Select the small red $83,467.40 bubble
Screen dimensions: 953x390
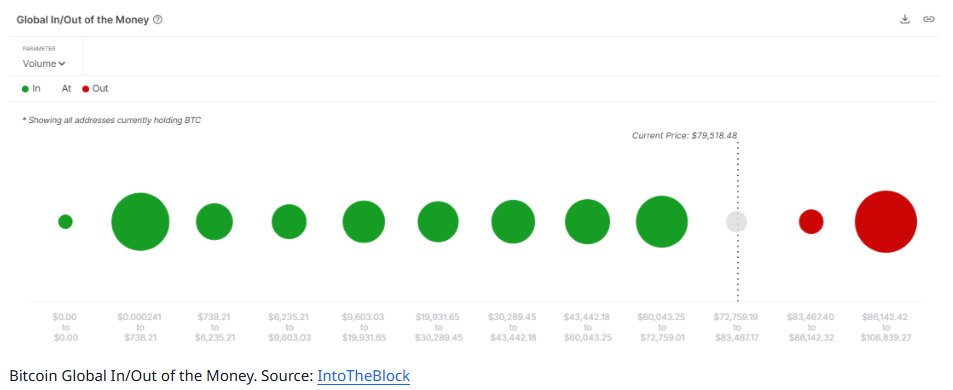click(811, 222)
